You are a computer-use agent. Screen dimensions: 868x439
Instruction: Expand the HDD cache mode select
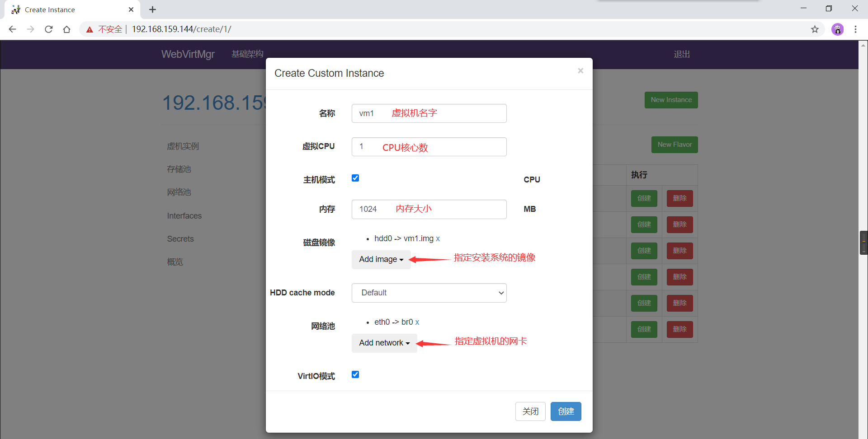point(429,293)
